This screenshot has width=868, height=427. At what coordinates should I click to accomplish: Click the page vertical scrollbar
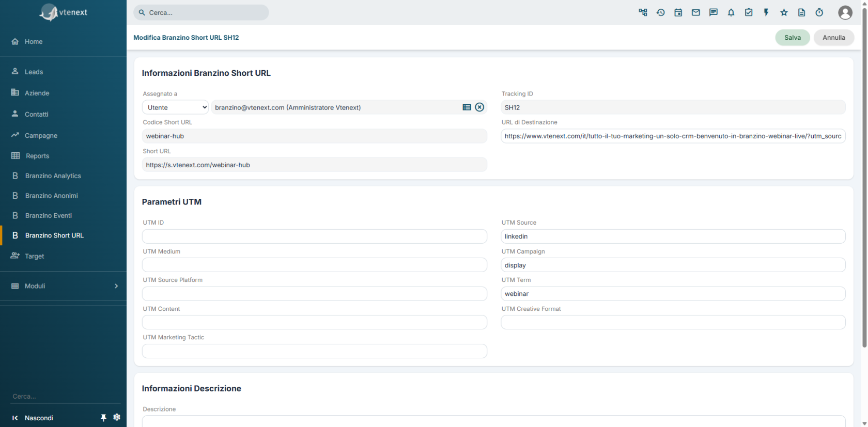click(x=864, y=176)
